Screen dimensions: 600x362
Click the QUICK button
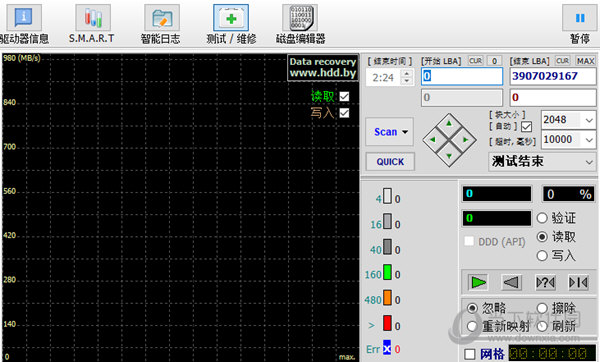point(390,162)
